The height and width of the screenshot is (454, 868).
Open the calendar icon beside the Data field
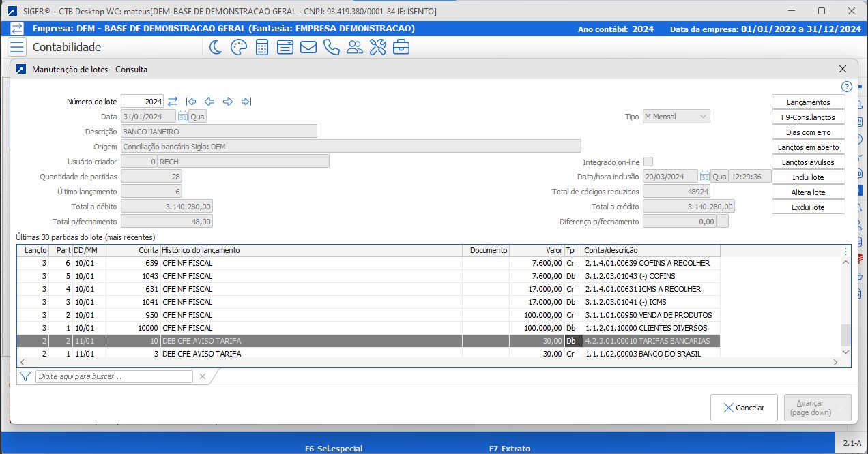183,117
